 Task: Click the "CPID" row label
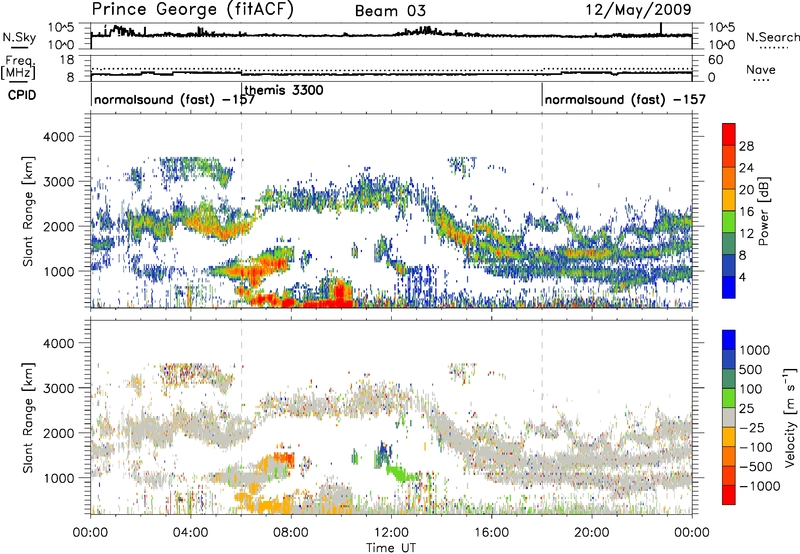point(22,95)
